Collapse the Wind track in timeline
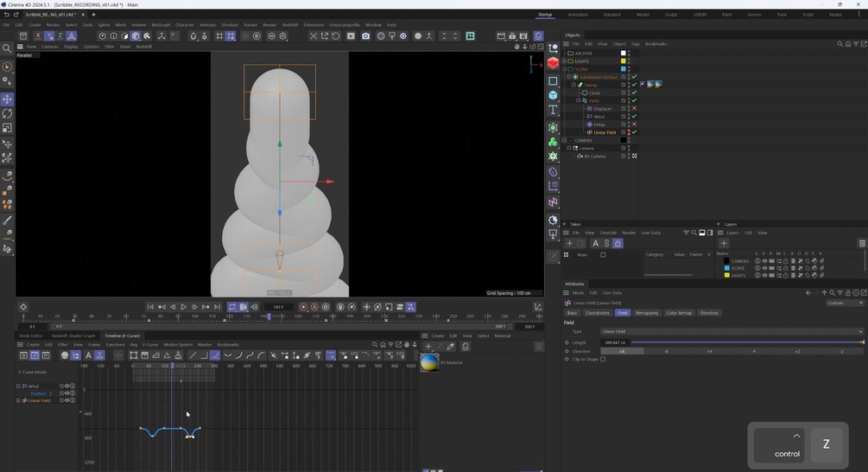 (18, 386)
